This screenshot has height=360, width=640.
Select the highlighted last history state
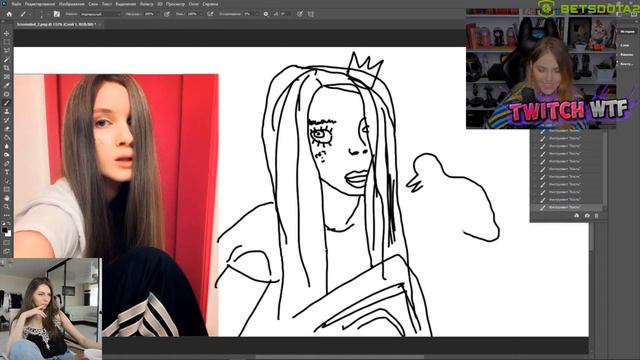point(567,207)
